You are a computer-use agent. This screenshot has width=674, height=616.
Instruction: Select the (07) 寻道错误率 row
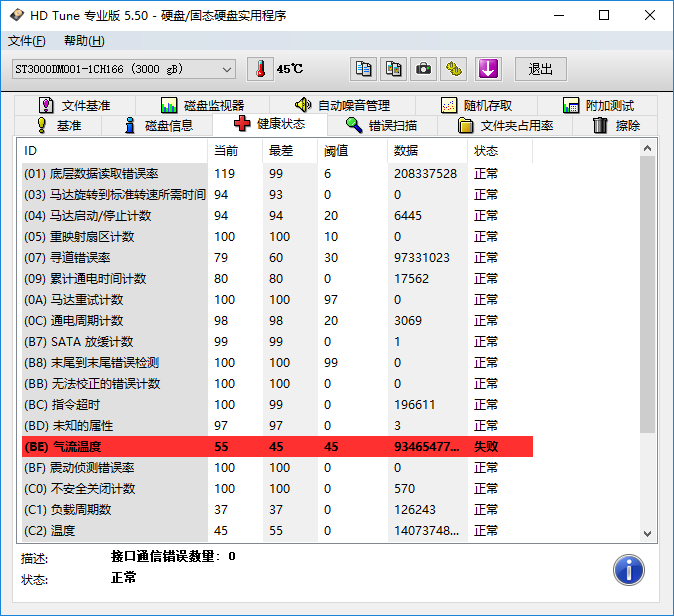(x=277, y=257)
